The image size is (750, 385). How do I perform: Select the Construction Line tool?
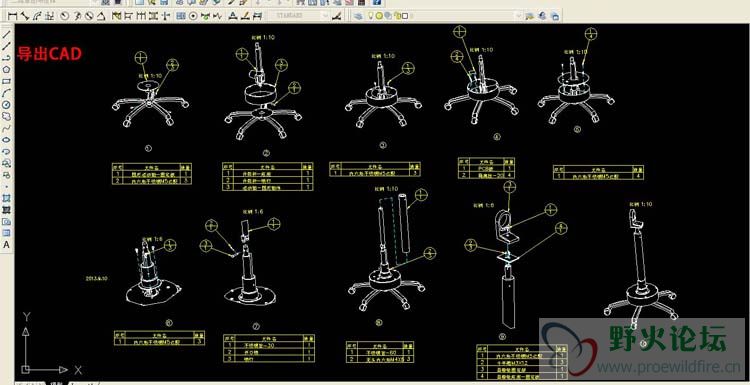pos(7,46)
